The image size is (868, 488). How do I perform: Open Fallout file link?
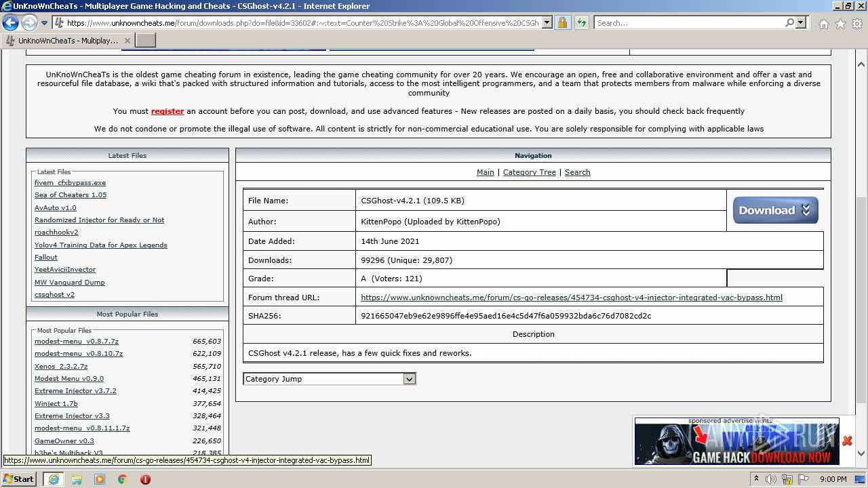tap(46, 258)
